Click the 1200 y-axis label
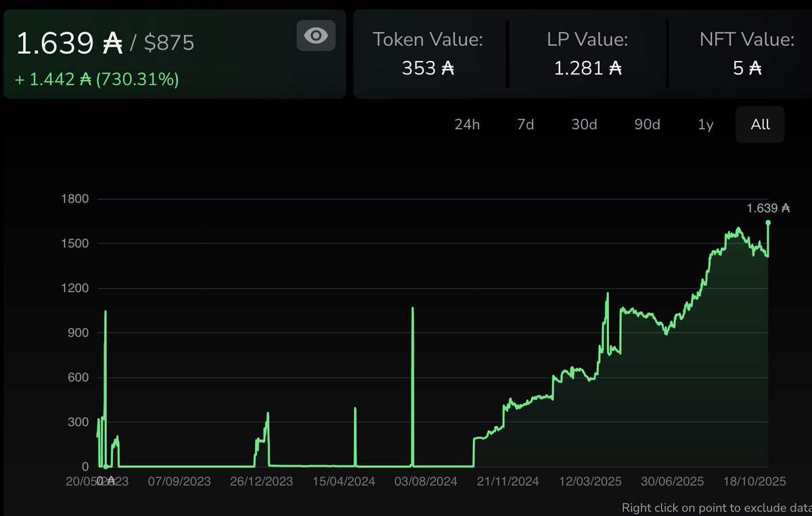The image size is (812, 516). (x=74, y=288)
